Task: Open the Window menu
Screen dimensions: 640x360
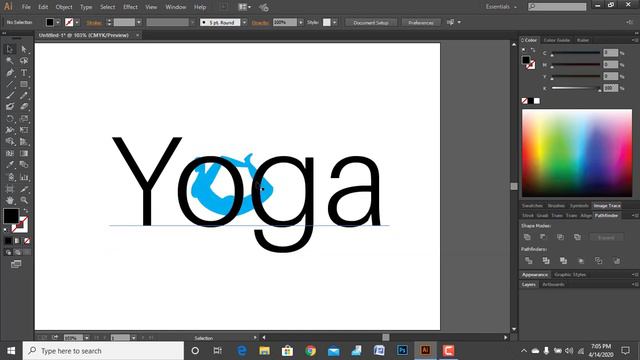Action: tap(176, 7)
